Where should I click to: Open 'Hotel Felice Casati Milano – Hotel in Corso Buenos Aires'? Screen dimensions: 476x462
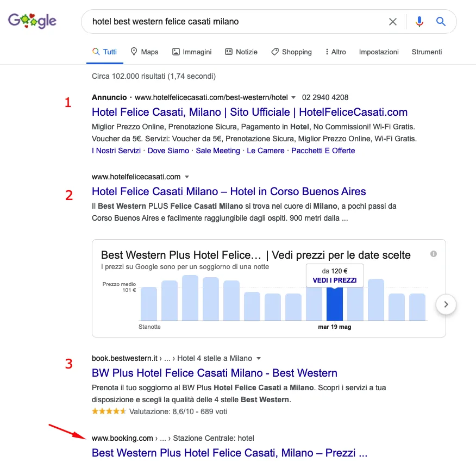[x=229, y=191]
